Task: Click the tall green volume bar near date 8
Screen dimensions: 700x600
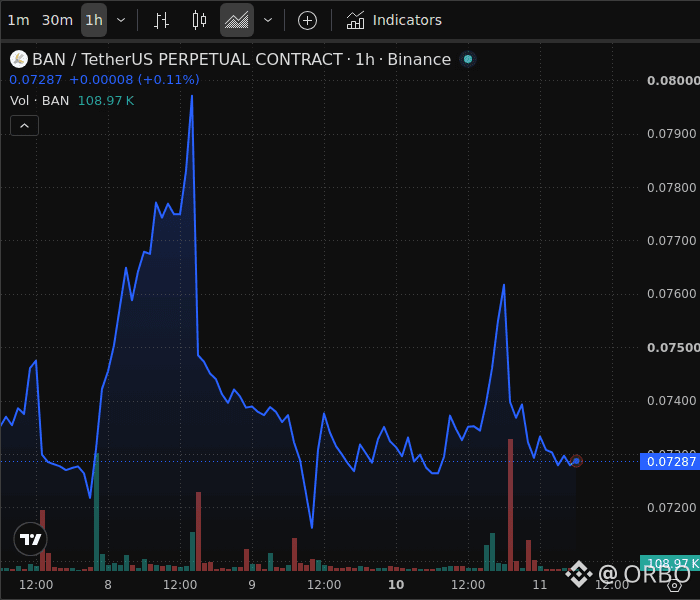Action: (x=96, y=512)
